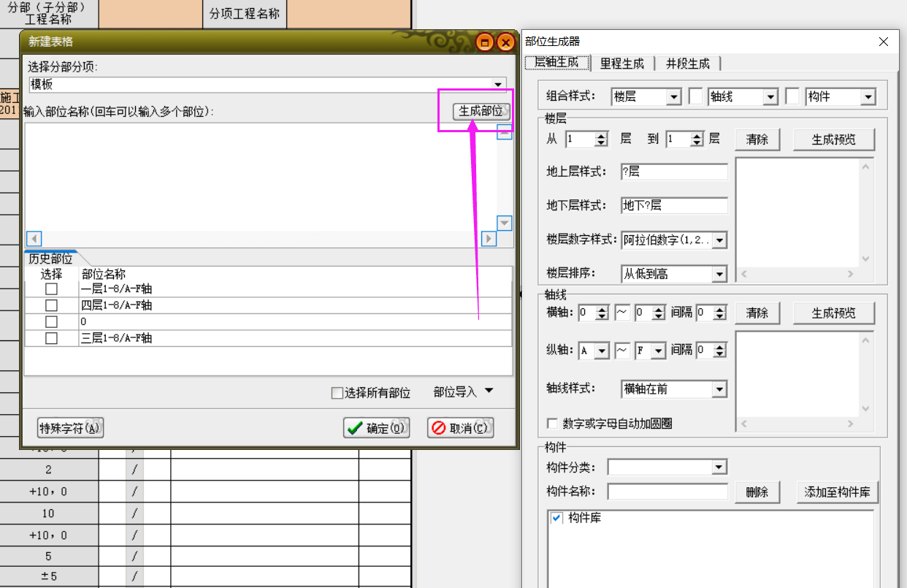Open the 轴线样式 横轴在前 dropdown
Viewport: 907px width, 588px height.
click(719, 389)
